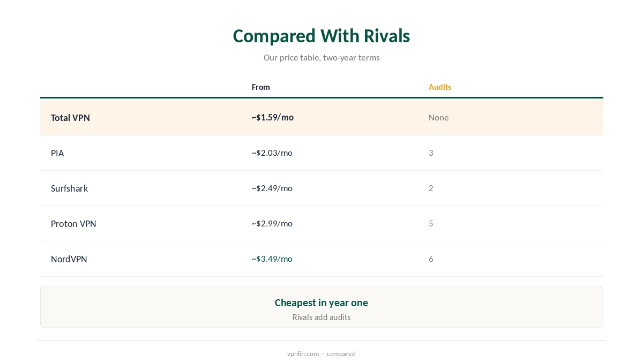The height and width of the screenshot is (364, 643).
Task: Select the 'Total VPN' row name
Action: pyautogui.click(x=70, y=118)
